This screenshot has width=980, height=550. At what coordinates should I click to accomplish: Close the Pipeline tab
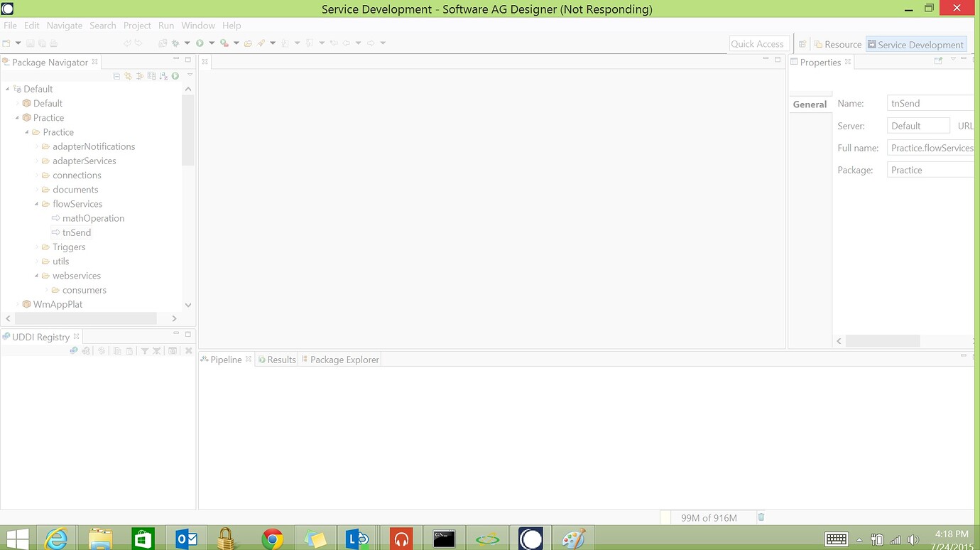coord(249,360)
